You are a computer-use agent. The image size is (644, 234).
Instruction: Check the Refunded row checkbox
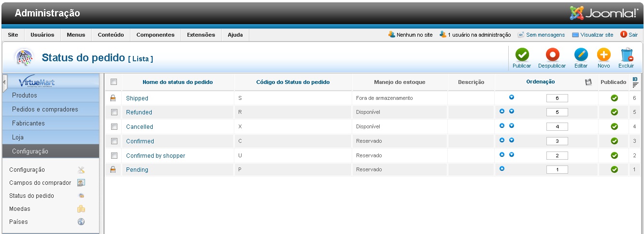tap(114, 112)
